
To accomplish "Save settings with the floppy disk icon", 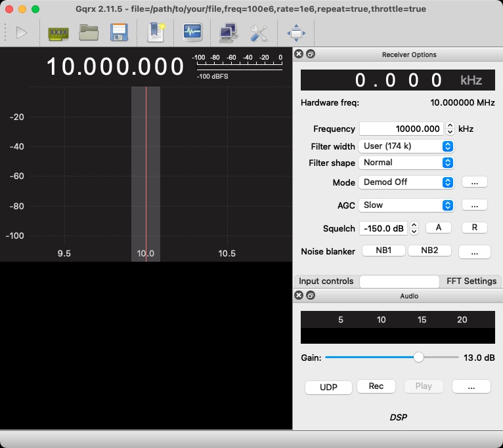I will point(119,32).
